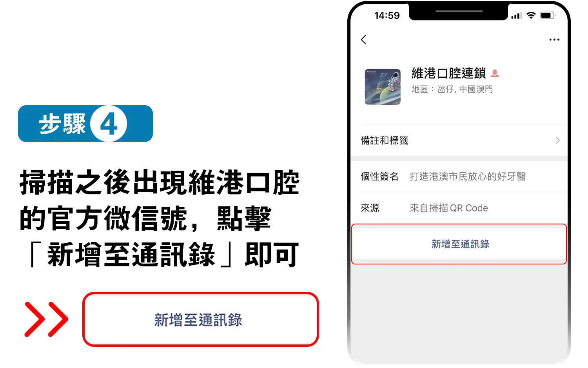The height and width of the screenshot is (368, 588).
Task: Click the 步驟 4 blue badge
Action: click(x=85, y=124)
